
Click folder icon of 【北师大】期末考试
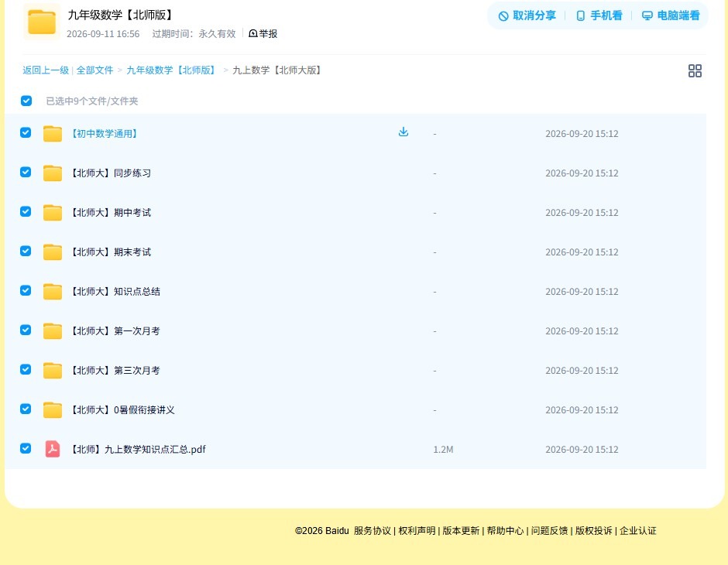pos(53,252)
